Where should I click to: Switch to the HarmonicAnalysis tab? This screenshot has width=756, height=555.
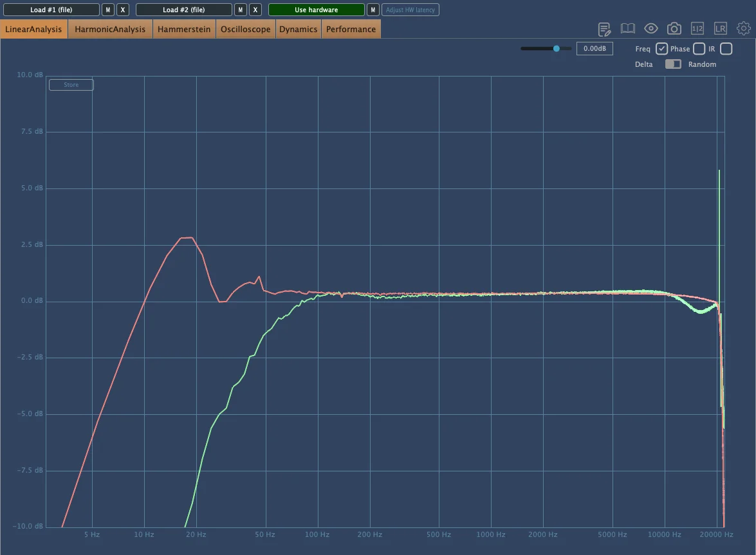click(110, 29)
